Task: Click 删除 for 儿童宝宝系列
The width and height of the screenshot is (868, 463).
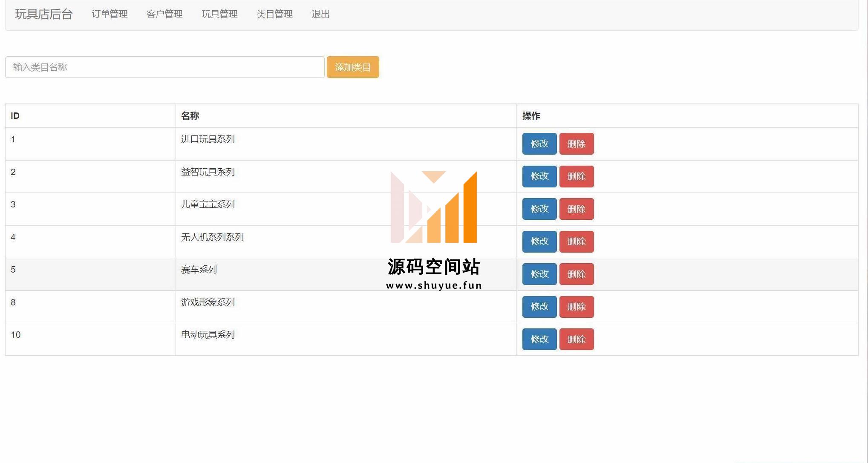Action: click(577, 209)
